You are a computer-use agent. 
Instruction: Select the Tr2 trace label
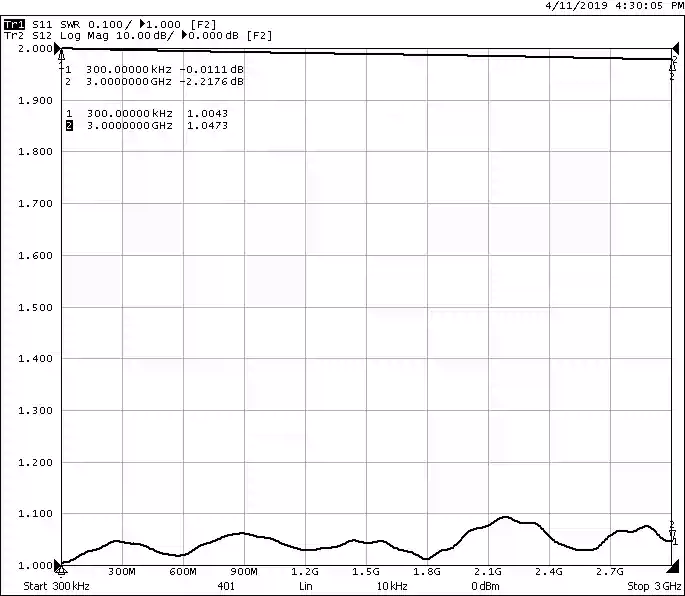click(13, 36)
